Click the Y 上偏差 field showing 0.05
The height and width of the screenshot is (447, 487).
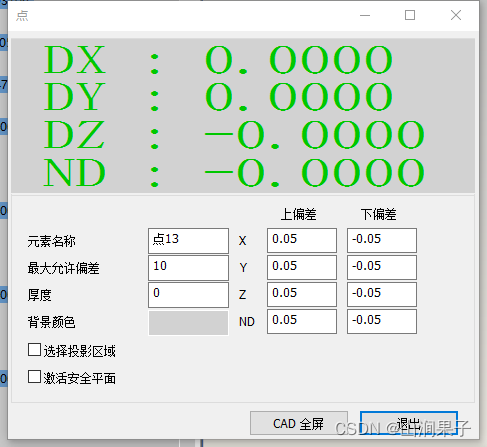pos(302,267)
